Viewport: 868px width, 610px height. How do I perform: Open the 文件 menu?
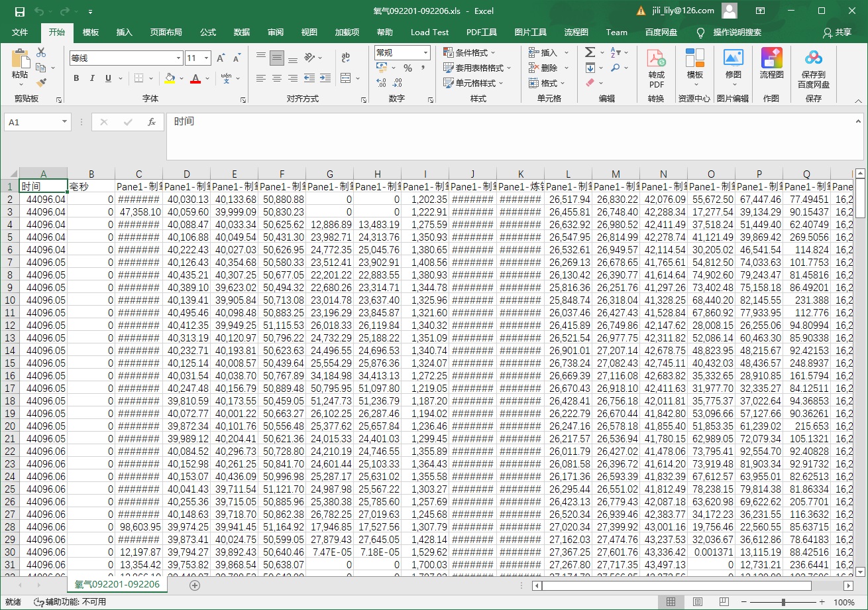20,32
